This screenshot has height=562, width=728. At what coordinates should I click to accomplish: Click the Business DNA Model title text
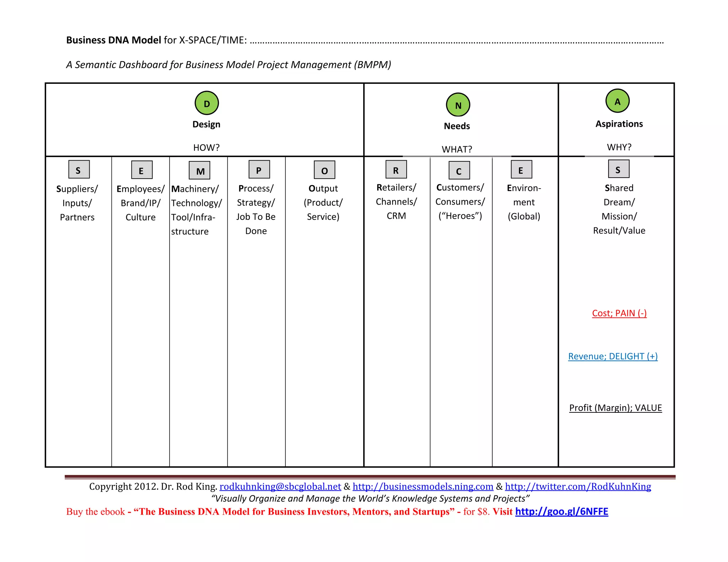coord(114,40)
